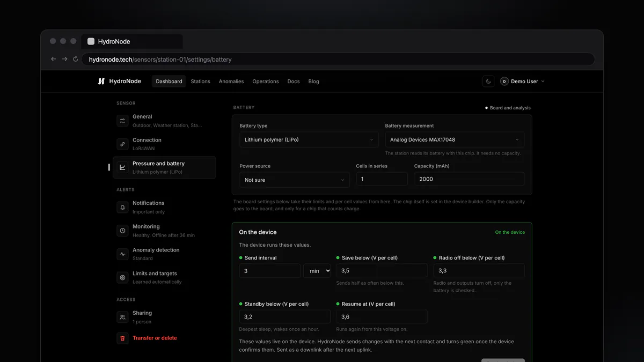Viewport: 644px width, 362px height.
Task: Click the "BATTERY" section heading
Action: click(x=244, y=108)
